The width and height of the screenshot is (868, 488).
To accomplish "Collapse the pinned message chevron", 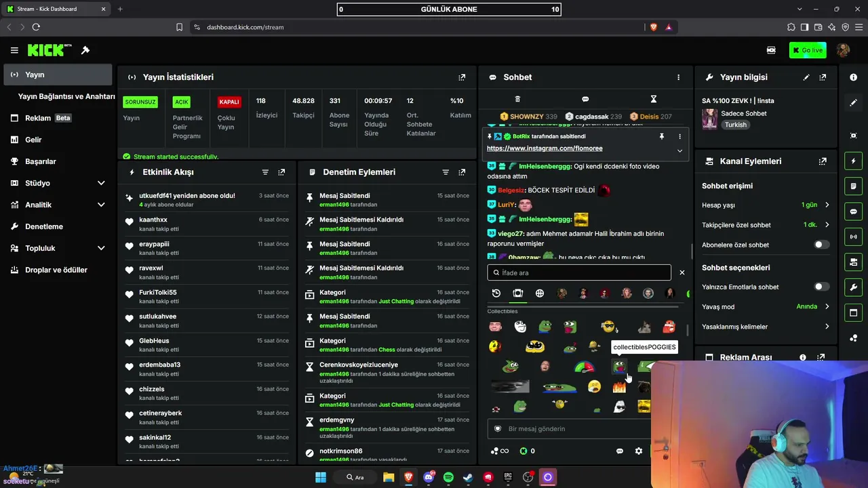I will point(679,150).
